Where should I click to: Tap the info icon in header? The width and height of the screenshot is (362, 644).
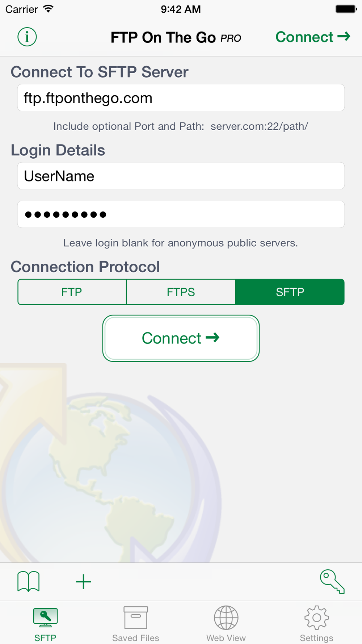point(27,37)
